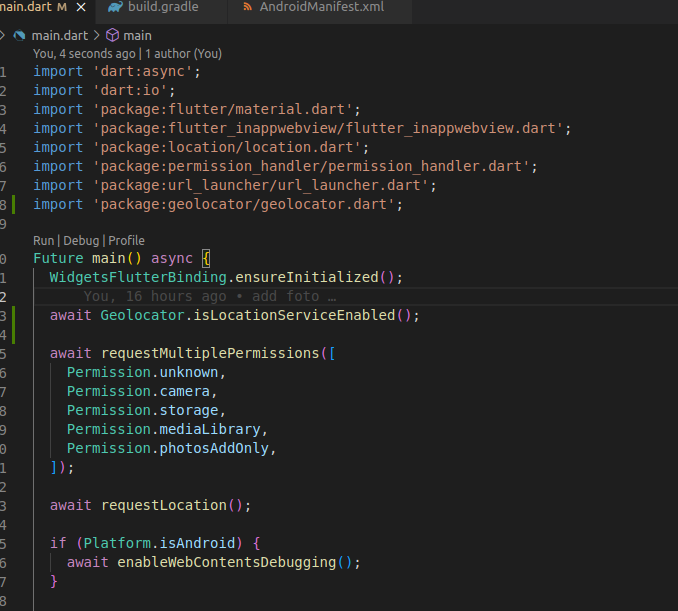Screen dimensions: 678x611
Task: Click the Debug code lens above main
Action: pos(81,240)
